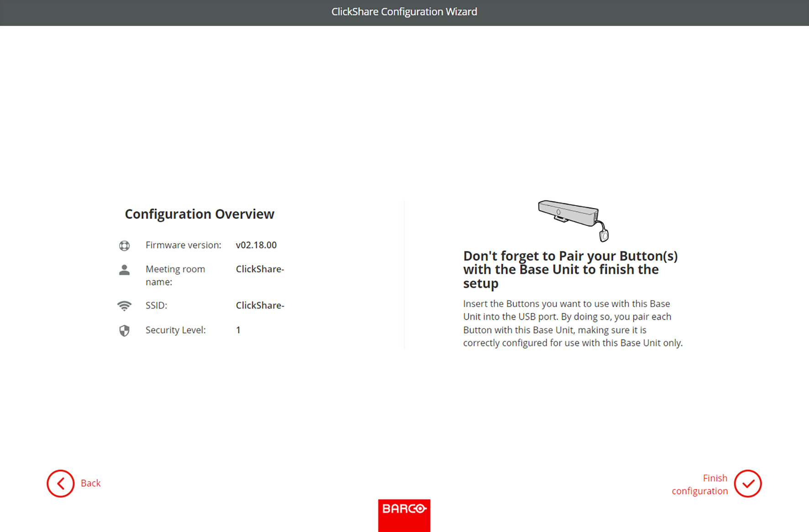The image size is (809, 532).
Task: Click the SSID Wi-Fi icon
Action: [124, 306]
